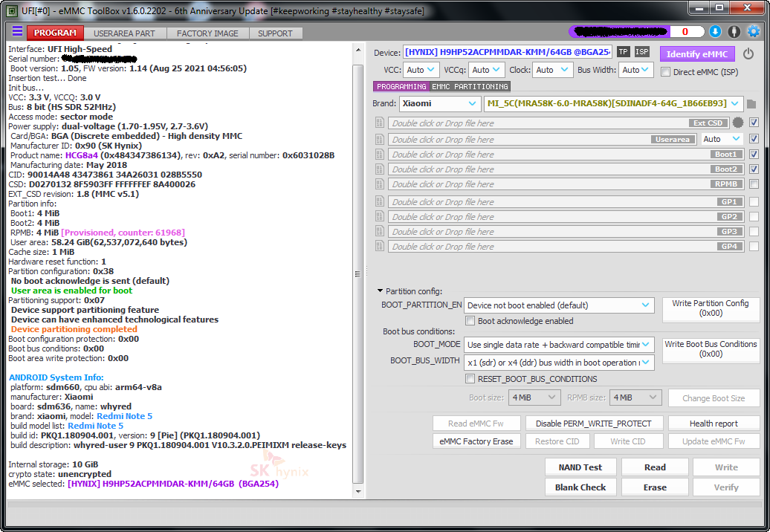Open the Clock dropdown
This screenshot has height=532, width=770.
click(x=553, y=70)
